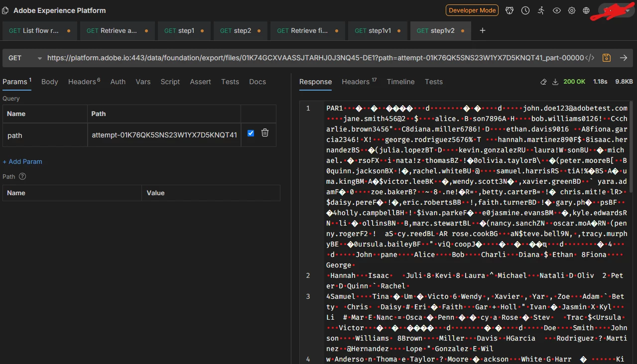This screenshot has height=364, width=637.
Task: Open the Params request tab
Action: pos(17,82)
